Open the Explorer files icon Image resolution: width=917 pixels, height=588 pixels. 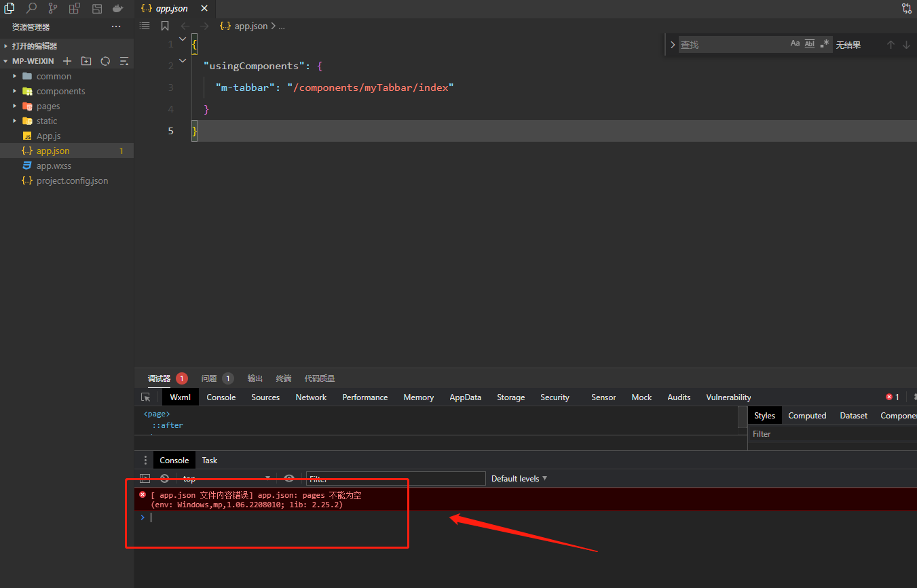(x=10, y=8)
